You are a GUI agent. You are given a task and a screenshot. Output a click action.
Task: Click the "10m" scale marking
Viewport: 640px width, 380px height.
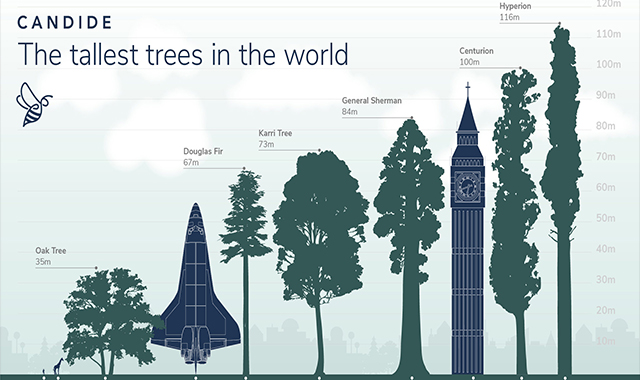pos(606,341)
